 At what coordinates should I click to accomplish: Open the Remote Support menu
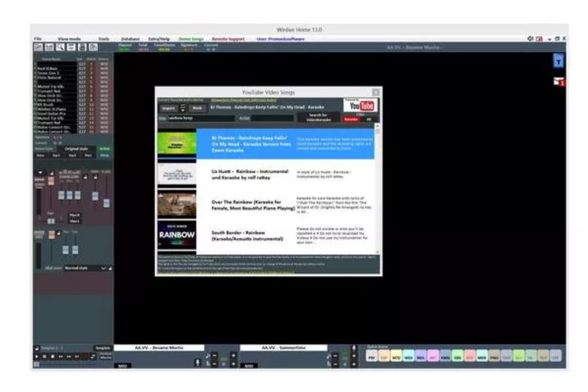[228, 39]
